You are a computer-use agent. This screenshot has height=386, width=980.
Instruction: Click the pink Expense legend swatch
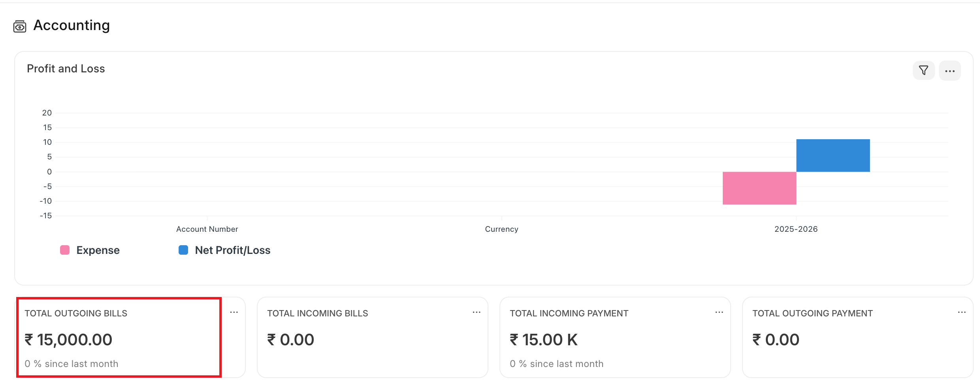click(65, 250)
